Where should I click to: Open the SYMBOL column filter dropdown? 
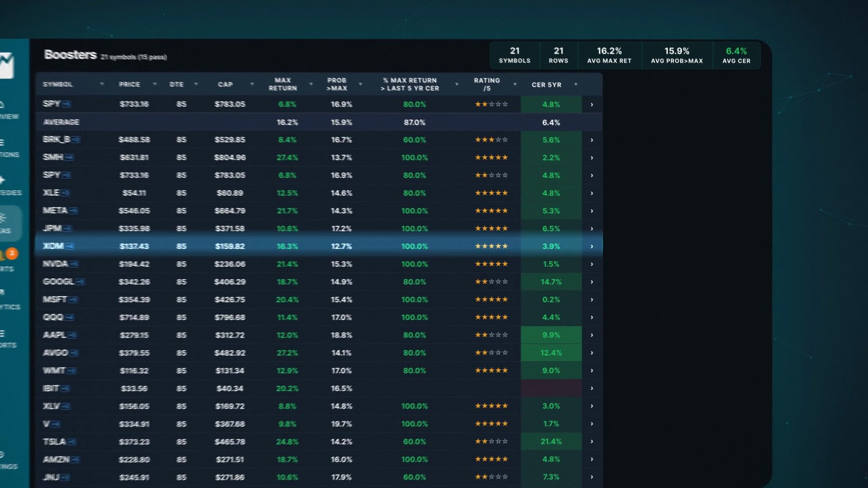coord(102,85)
